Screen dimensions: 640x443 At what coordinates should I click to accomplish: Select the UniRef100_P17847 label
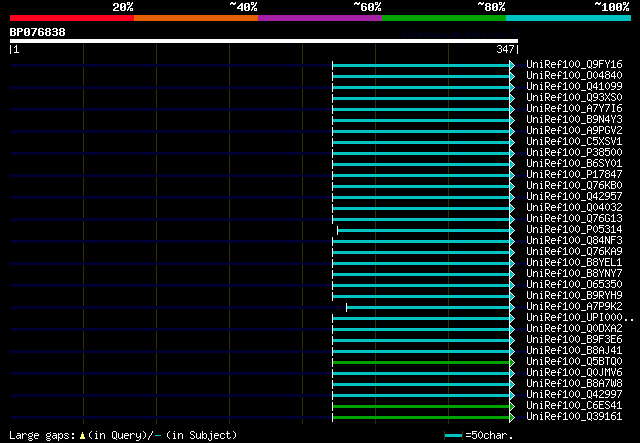574,174
